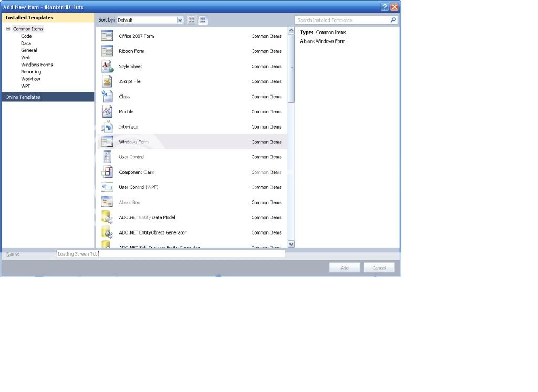
Task: Click the Name text field
Action: tap(170, 254)
